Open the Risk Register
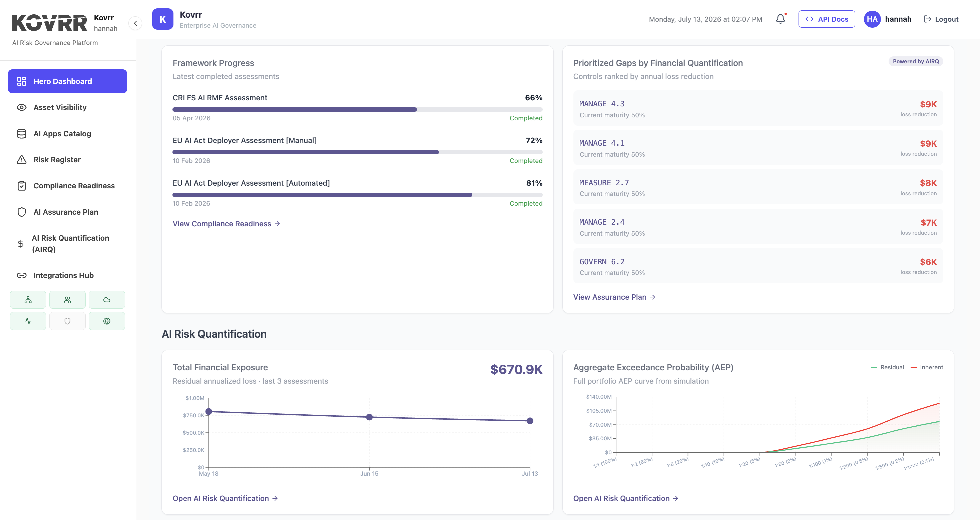980x520 pixels. point(67,160)
